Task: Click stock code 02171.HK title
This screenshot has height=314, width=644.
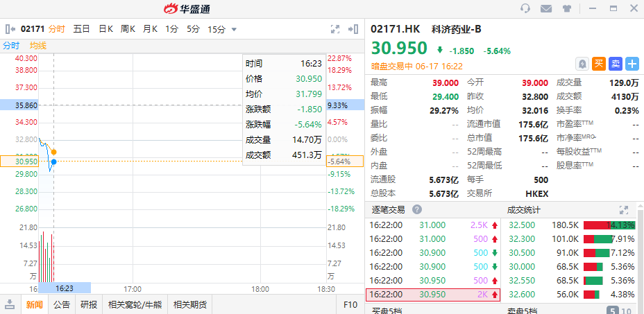Action: pyautogui.click(x=395, y=29)
